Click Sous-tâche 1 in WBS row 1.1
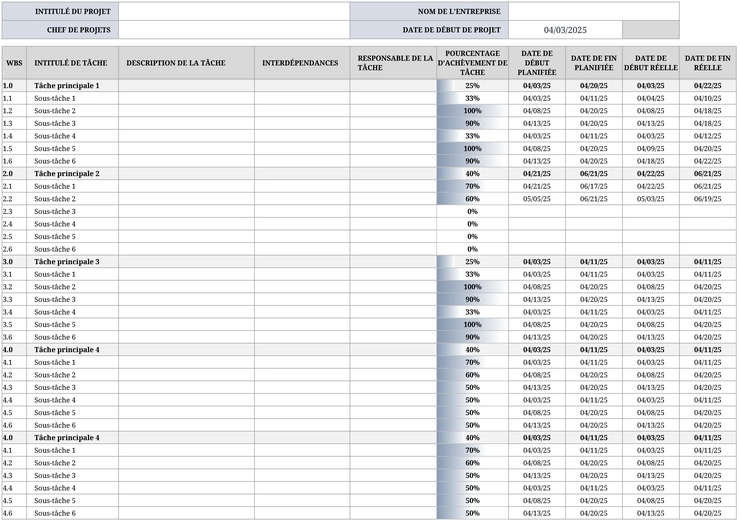This screenshot has height=521, width=740. [x=55, y=98]
